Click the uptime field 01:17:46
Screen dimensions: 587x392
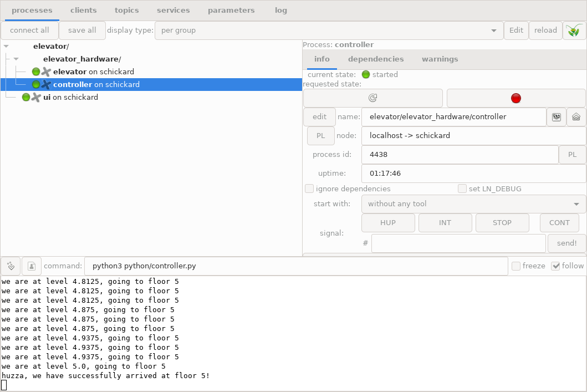pos(473,174)
